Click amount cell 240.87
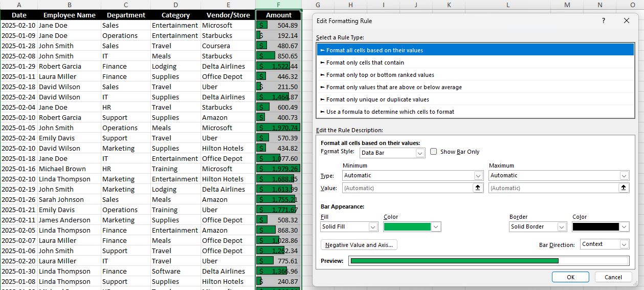This screenshot has height=290, width=644. click(278, 281)
